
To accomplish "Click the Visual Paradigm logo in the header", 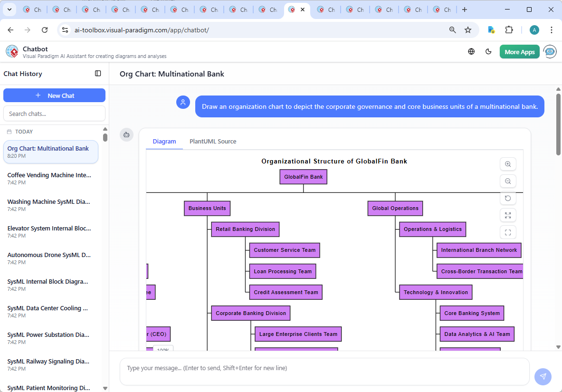I will point(11,51).
